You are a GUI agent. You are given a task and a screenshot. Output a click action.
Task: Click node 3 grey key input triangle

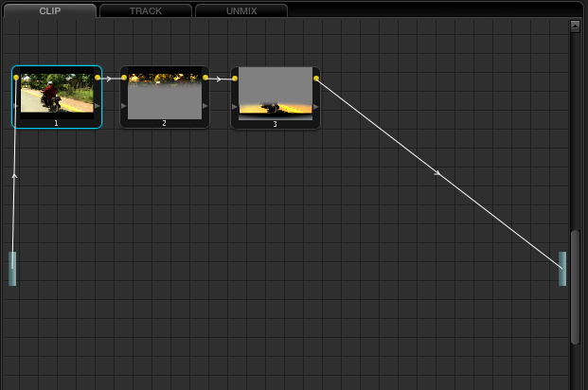[x=235, y=106]
